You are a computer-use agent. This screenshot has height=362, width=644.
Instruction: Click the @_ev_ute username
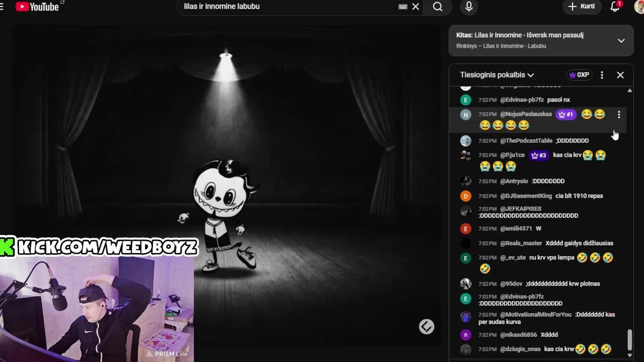point(513,257)
